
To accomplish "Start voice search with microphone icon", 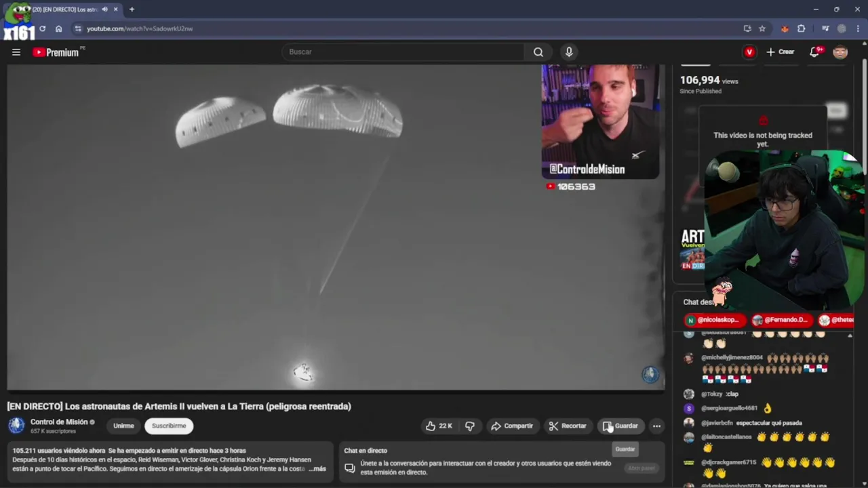I will [x=569, y=52].
